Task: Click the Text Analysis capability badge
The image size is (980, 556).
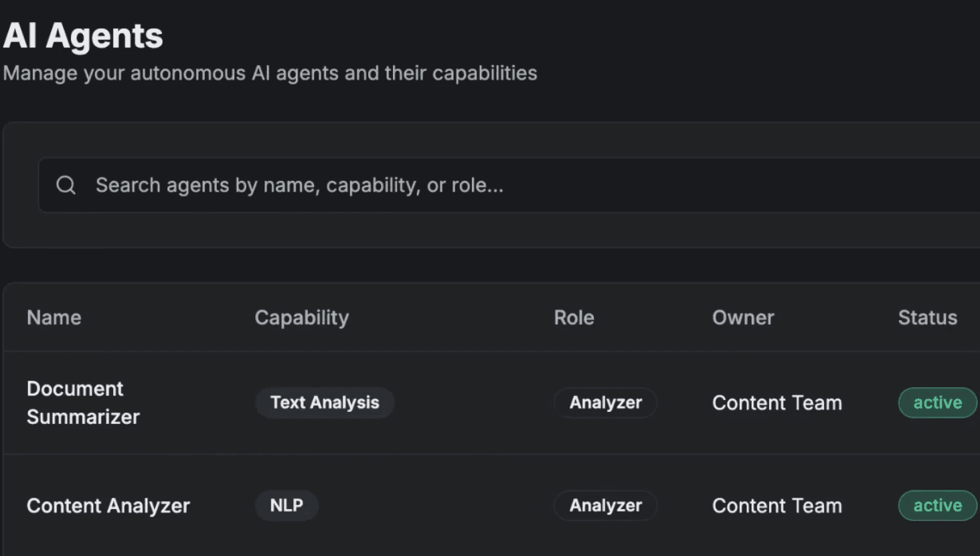Action: pos(325,403)
